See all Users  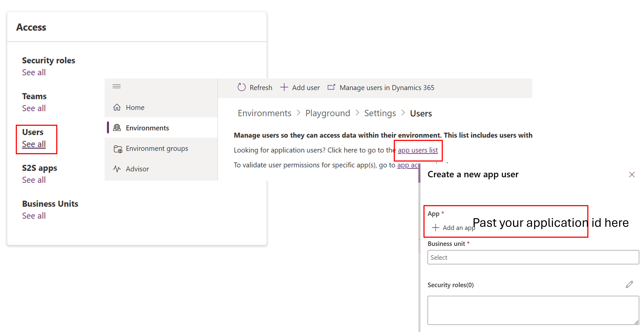(x=34, y=144)
